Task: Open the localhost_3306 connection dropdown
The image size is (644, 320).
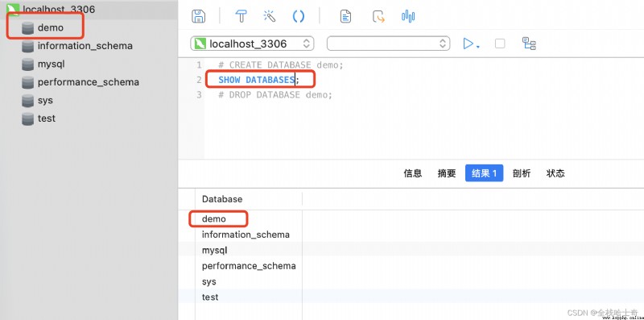Action: (252, 44)
